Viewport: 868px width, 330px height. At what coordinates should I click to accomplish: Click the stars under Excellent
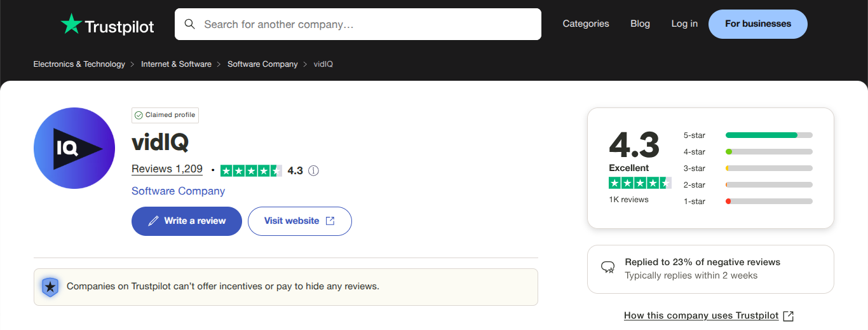(x=640, y=183)
